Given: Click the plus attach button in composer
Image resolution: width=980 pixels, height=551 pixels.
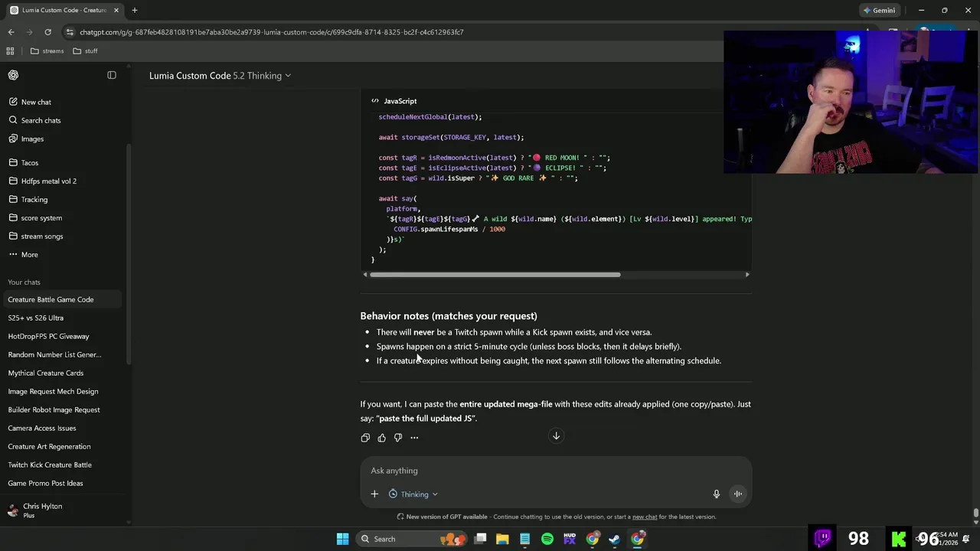Looking at the screenshot, I should coord(374,494).
